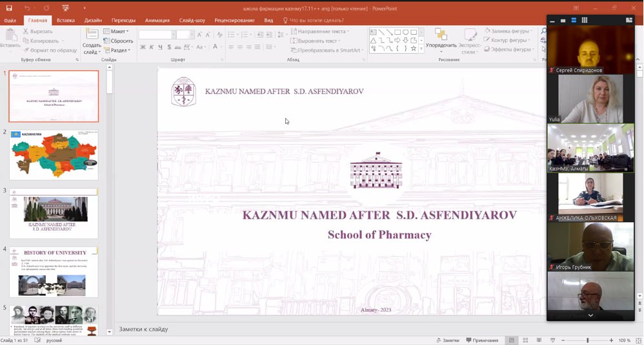Open the Файл tab
Viewport: 644px width, 345px height.
[x=10, y=20]
